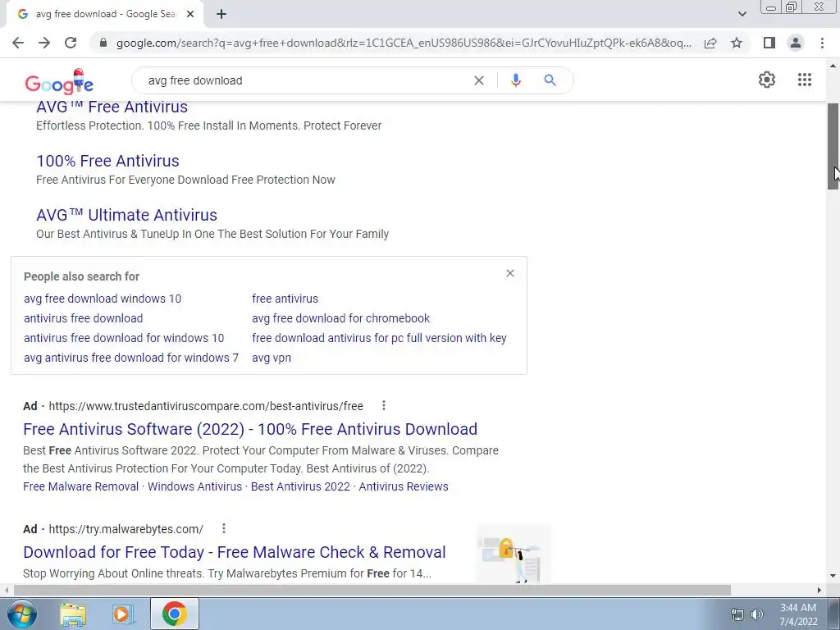This screenshot has width=840, height=630.
Task: Click the Google logo
Action: [59, 81]
